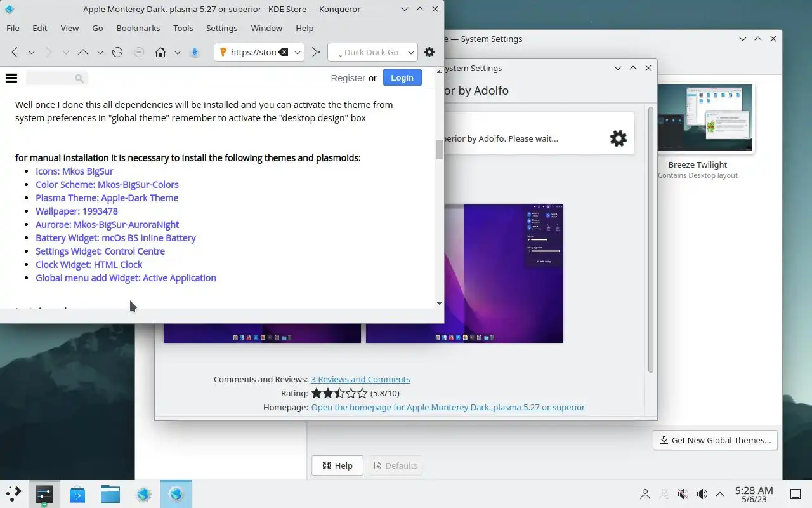812x508 pixels.
Task: Open Global menu add Widget: Active Application link
Action: pyautogui.click(x=126, y=277)
